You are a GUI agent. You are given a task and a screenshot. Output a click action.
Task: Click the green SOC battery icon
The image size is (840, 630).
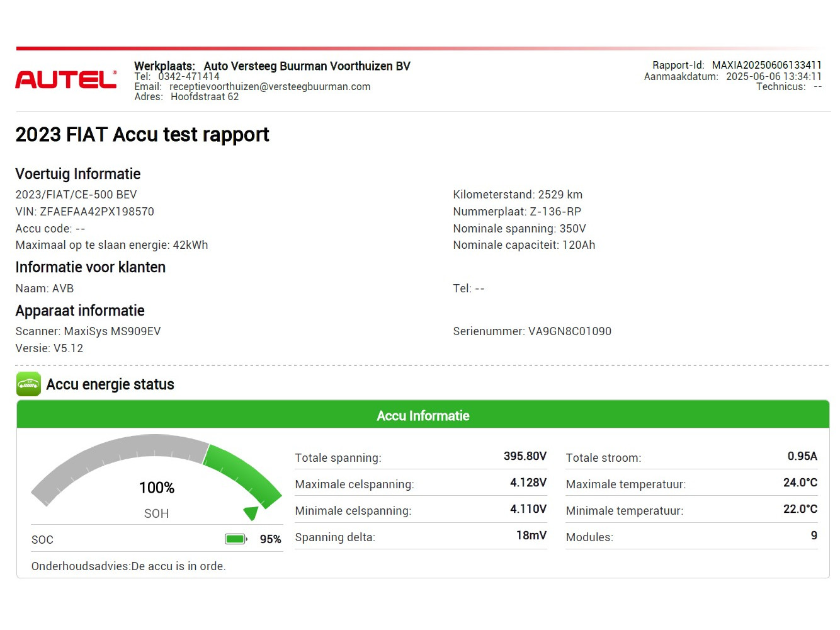236,539
